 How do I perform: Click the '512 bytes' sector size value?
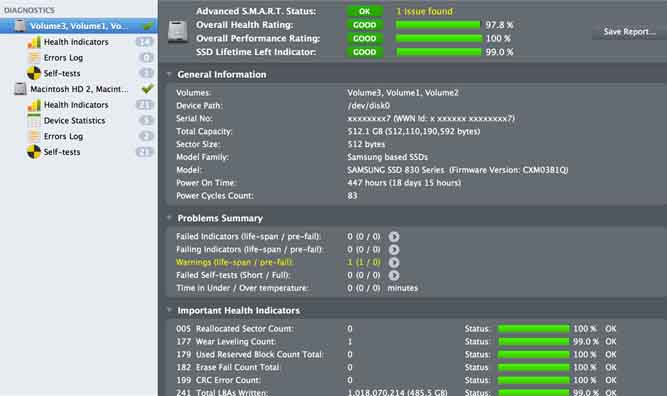pyautogui.click(x=366, y=144)
